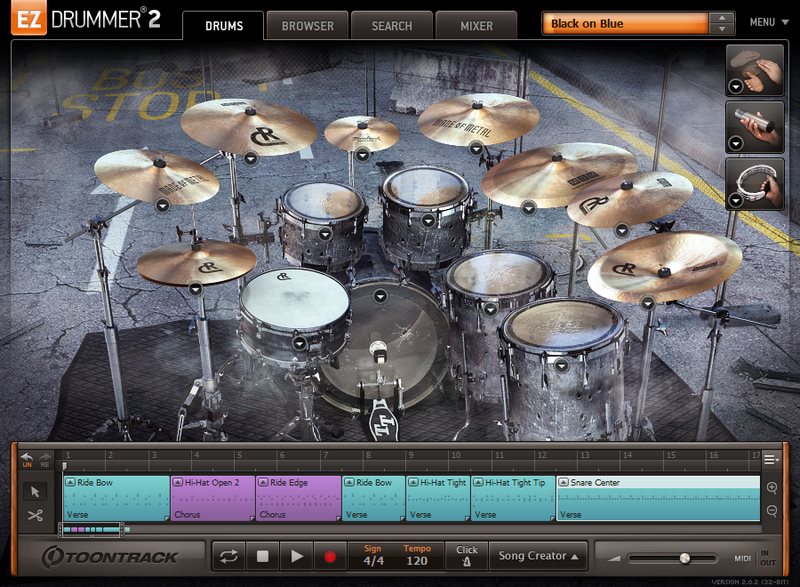Select the Snare Center Verse block
The width and height of the screenshot is (800, 587).
[x=658, y=499]
